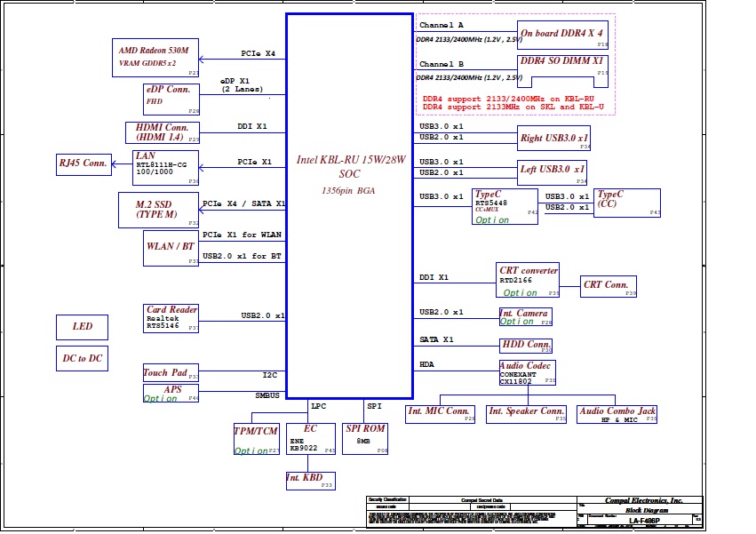The width and height of the screenshot is (756, 534).
Task: Click the LED box
Action: click(x=82, y=327)
